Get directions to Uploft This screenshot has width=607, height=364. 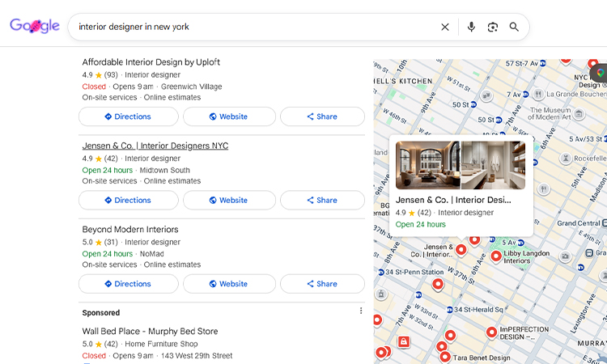pyautogui.click(x=129, y=116)
